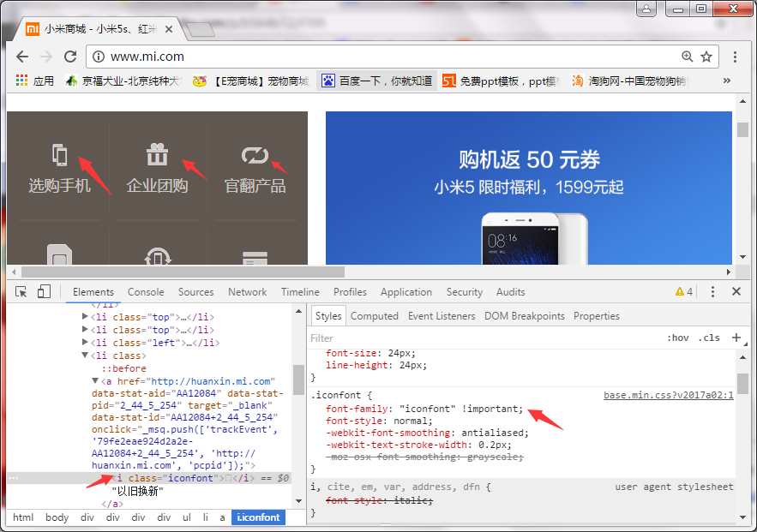Open the E宠商城 bookmark
Screen dimensions: 757x532
250,81
